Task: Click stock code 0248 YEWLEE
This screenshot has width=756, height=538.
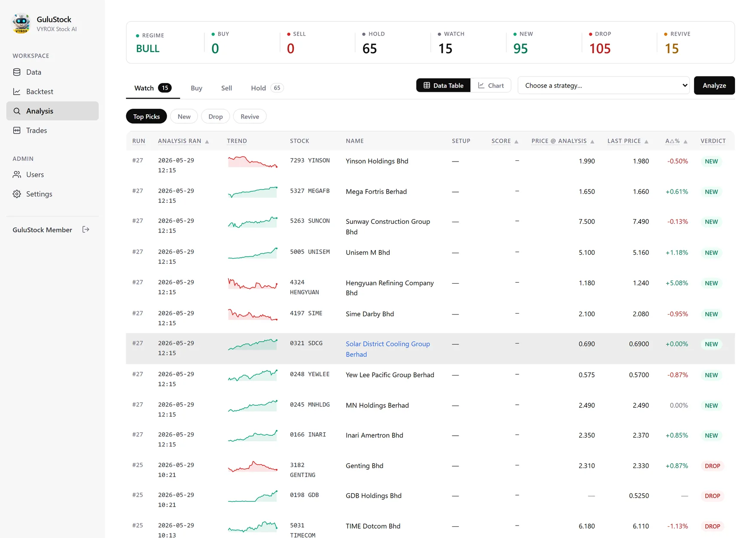Action: [310, 374]
